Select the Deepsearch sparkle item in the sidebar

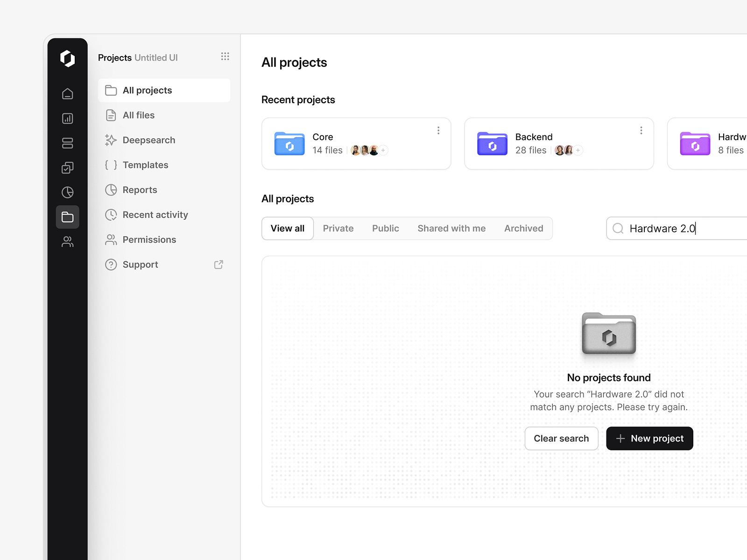click(x=148, y=140)
